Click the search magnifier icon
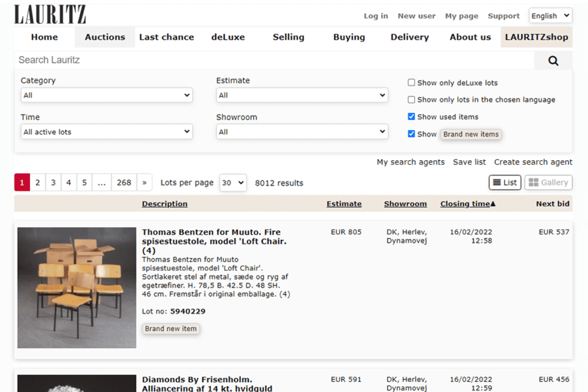The width and height of the screenshot is (588, 392). [552, 60]
